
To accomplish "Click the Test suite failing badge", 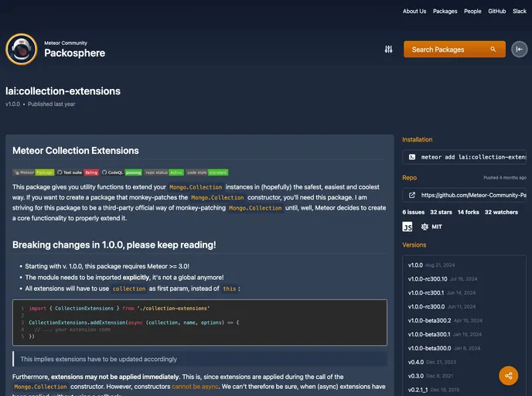I will pos(77,172).
